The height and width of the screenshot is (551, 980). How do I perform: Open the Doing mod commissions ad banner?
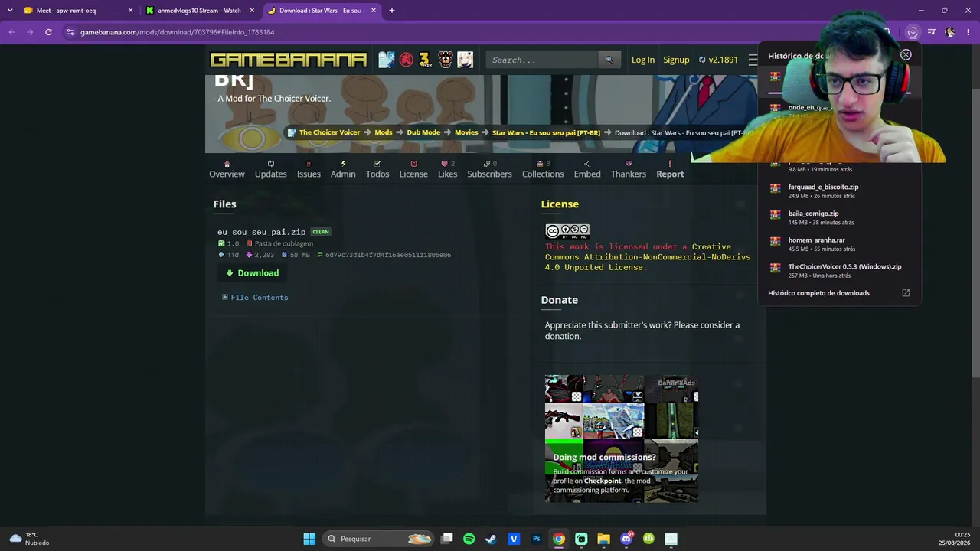(622, 439)
